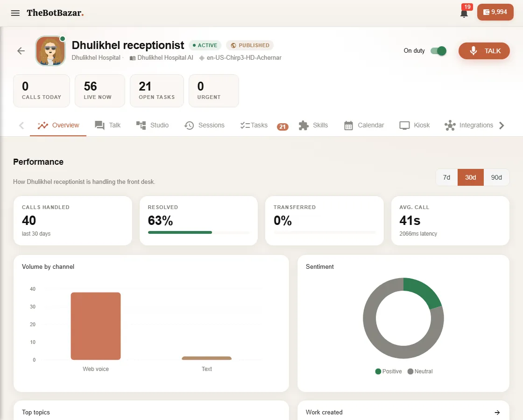Click the green Positive segment of donut
The height and width of the screenshot is (420, 523).
click(424, 291)
